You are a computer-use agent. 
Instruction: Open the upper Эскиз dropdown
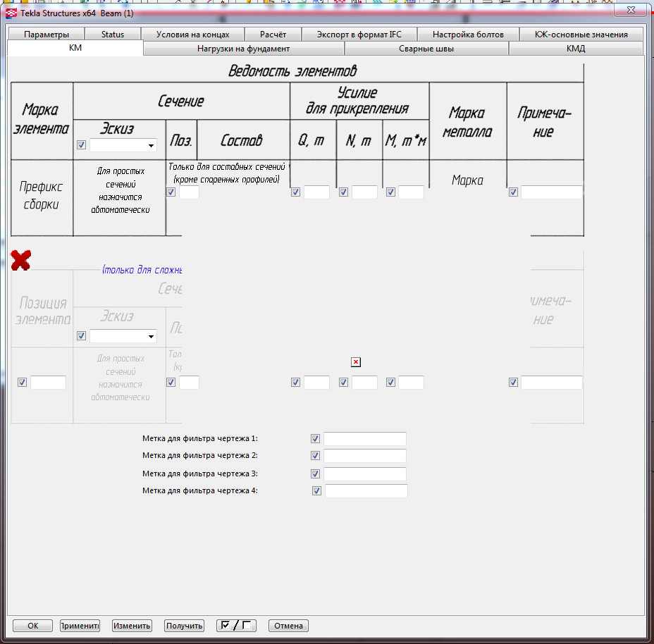click(123, 145)
